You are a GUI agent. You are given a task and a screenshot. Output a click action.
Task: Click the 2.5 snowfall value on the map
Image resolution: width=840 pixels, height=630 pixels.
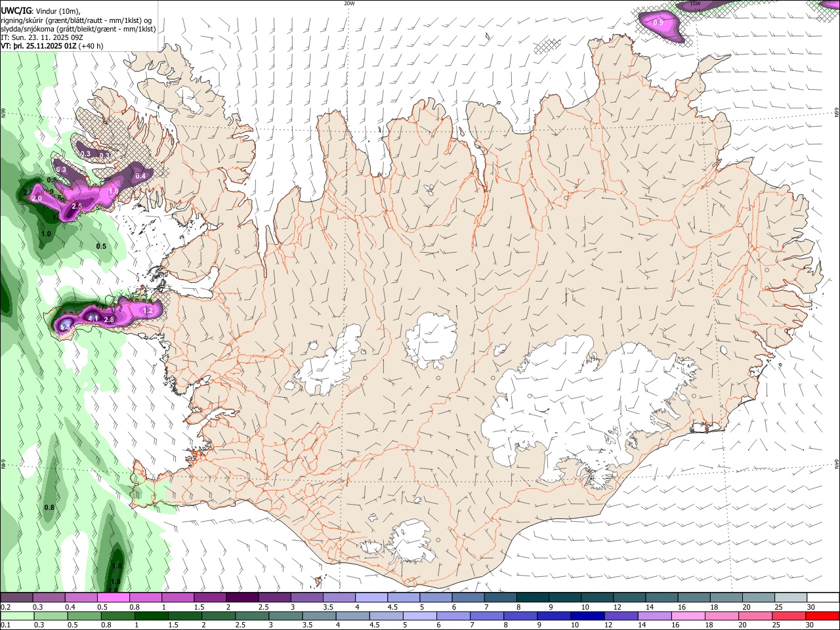76,206
